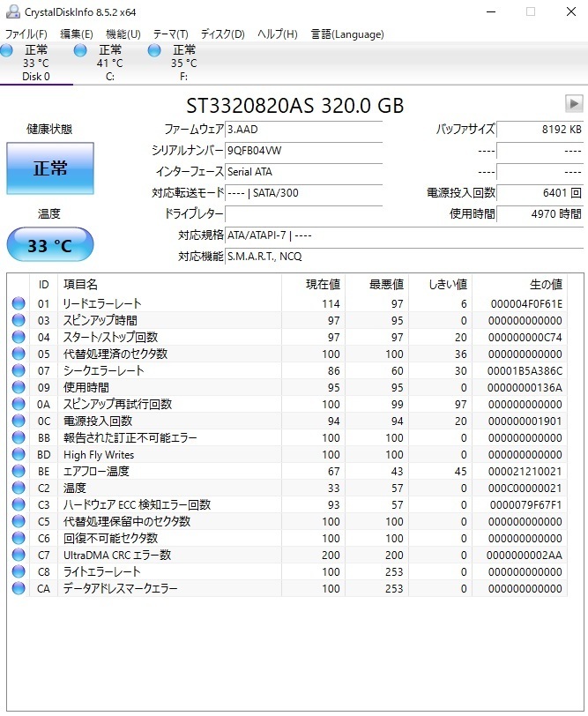Minimize the CrystalDiskInfo window
Viewport: 588px width, 716px height.
tap(491, 11)
